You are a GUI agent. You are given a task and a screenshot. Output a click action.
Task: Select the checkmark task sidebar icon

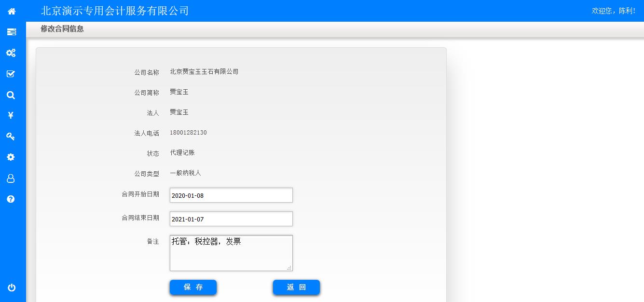coord(11,74)
